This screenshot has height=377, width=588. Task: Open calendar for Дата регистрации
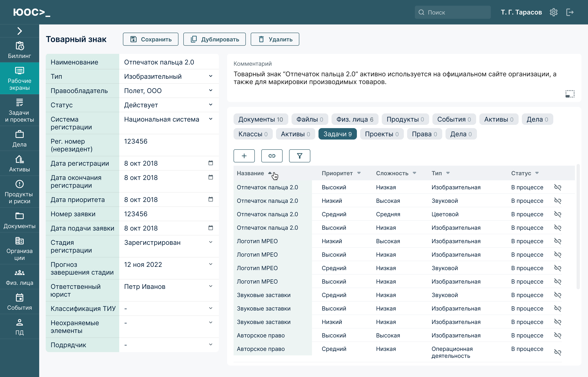point(210,163)
